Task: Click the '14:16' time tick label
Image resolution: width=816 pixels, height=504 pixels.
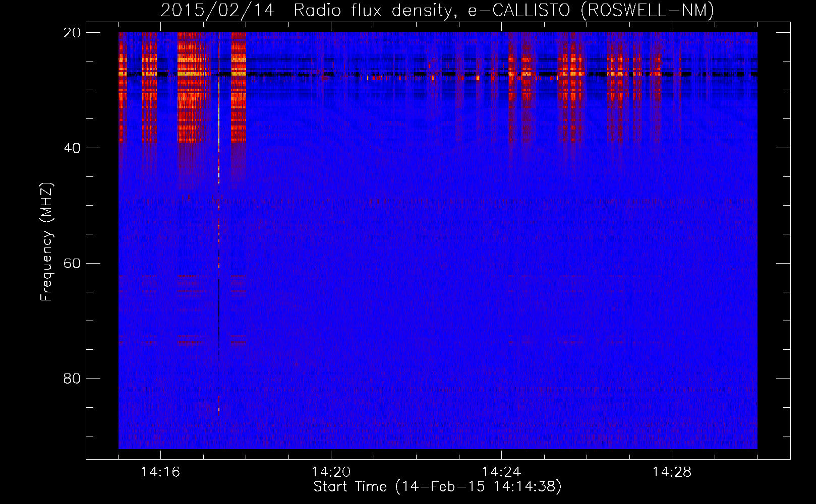Action: point(160,472)
